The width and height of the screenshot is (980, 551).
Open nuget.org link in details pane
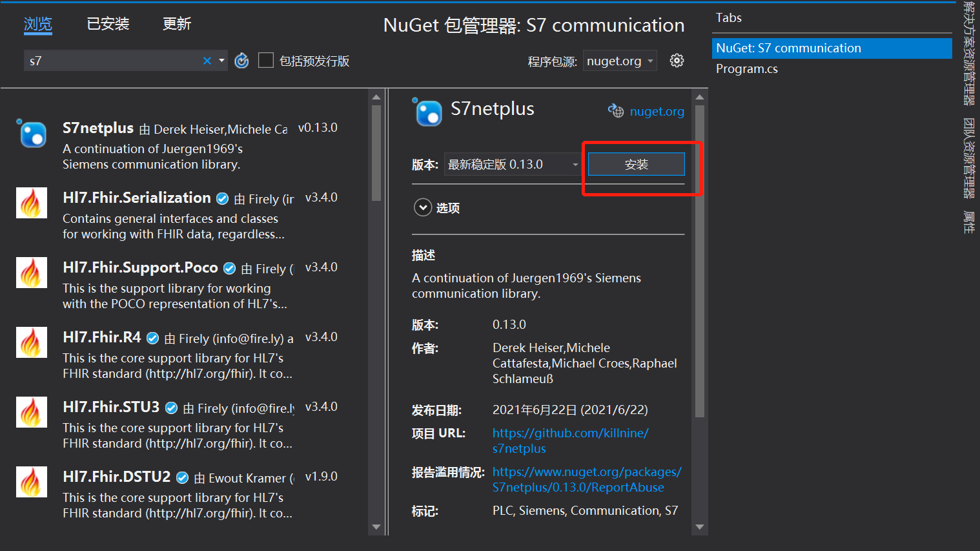[x=657, y=111]
